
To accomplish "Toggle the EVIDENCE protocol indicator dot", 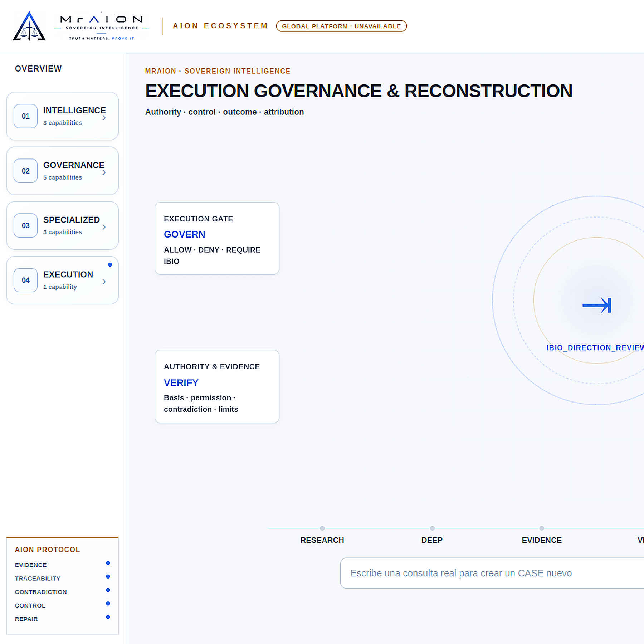I will [108, 563].
